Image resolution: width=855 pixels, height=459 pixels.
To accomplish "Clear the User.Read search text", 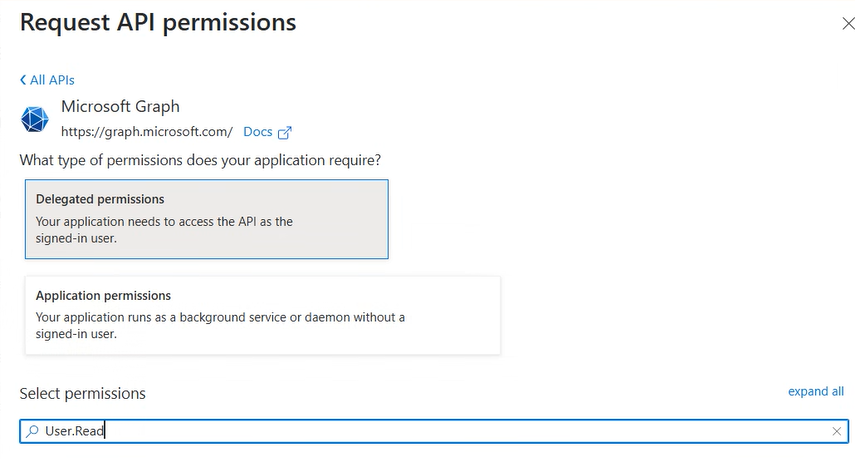I will [x=836, y=431].
